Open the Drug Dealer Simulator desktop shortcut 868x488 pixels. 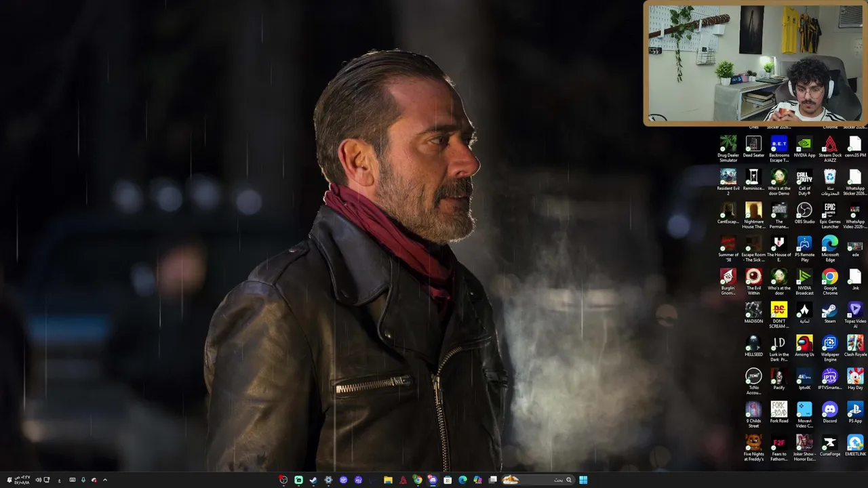pos(728,148)
